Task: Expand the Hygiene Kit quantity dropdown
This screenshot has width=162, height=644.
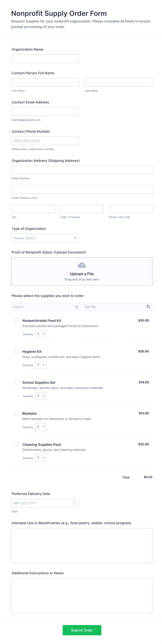Action: pyautogui.click(x=41, y=365)
